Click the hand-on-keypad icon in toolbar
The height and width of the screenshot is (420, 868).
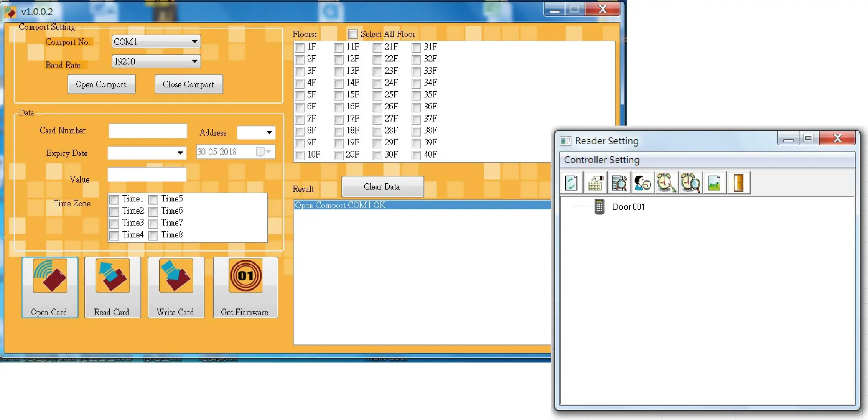pos(595,183)
